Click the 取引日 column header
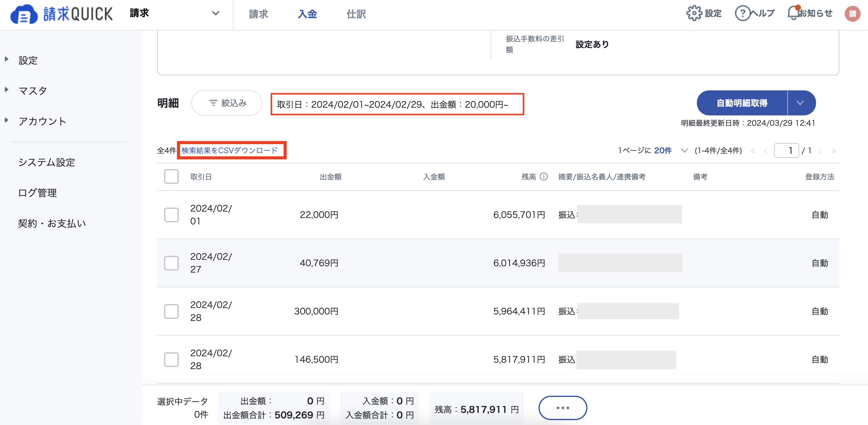This screenshot has height=425, width=868. point(201,177)
